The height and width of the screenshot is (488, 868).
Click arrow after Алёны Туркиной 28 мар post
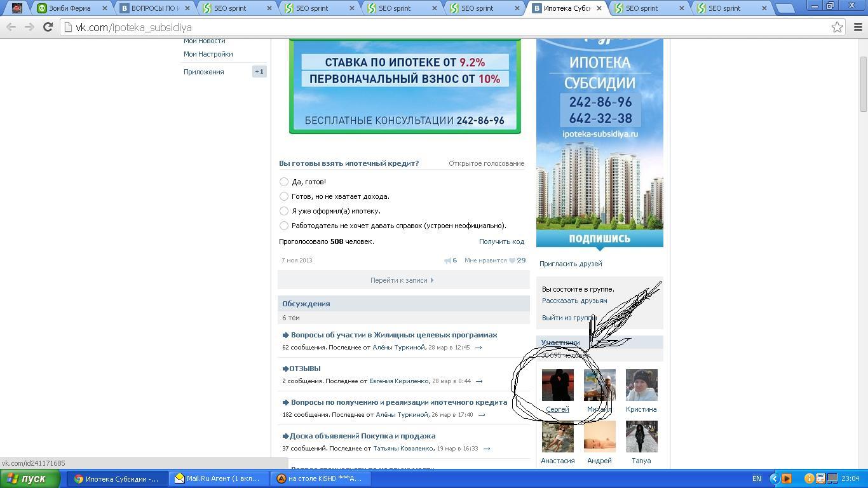point(478,348)
